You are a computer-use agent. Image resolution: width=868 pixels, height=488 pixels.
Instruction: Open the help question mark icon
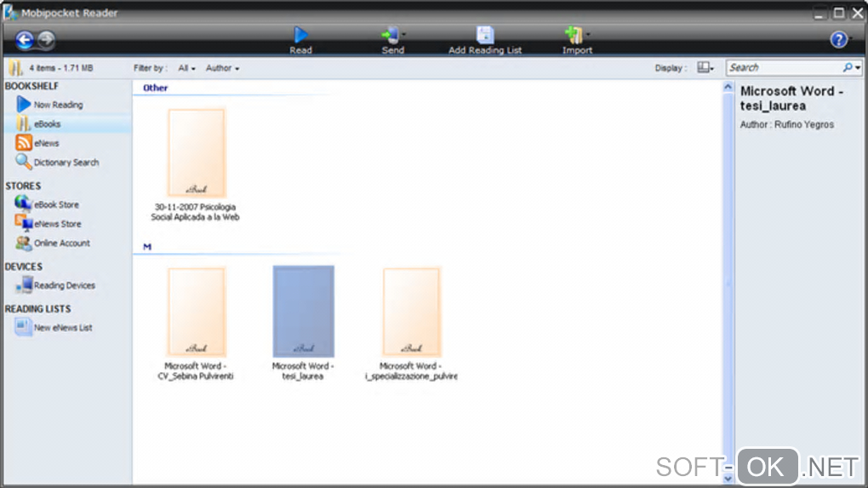839,39
